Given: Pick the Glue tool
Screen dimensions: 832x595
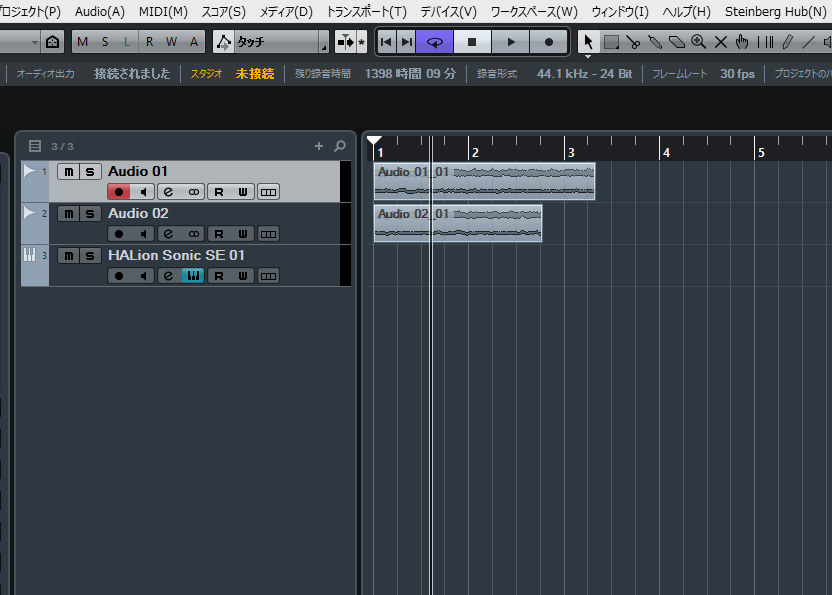Looking at the screenshot, I should pyautogui.click(x=655, y=42).
